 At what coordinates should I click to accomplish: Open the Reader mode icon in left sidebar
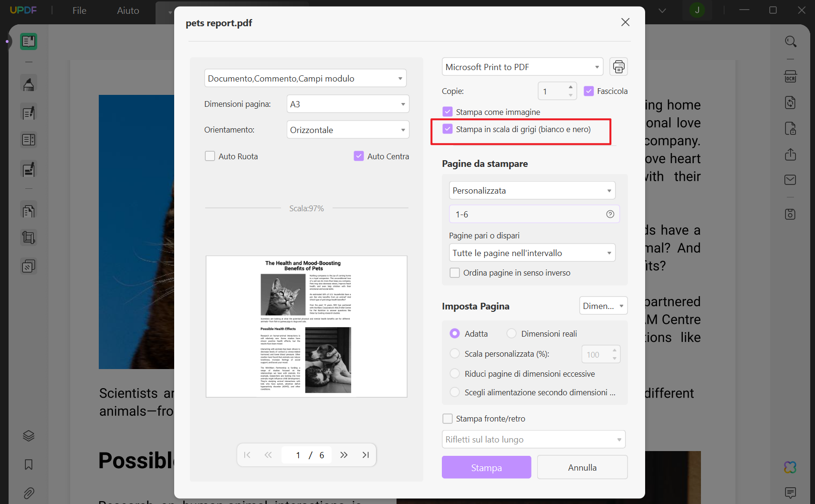tap(29, 41)
